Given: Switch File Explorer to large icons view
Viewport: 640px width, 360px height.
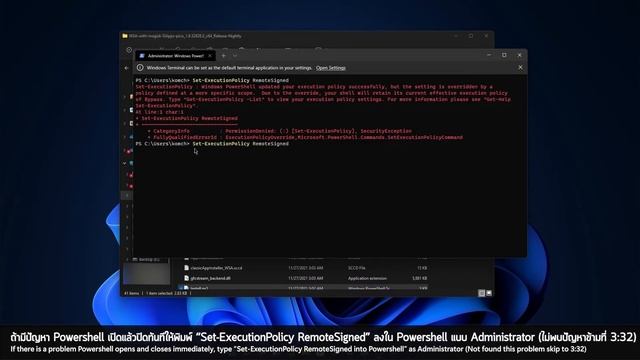Looking at the screenshot, I should point(489,293).
